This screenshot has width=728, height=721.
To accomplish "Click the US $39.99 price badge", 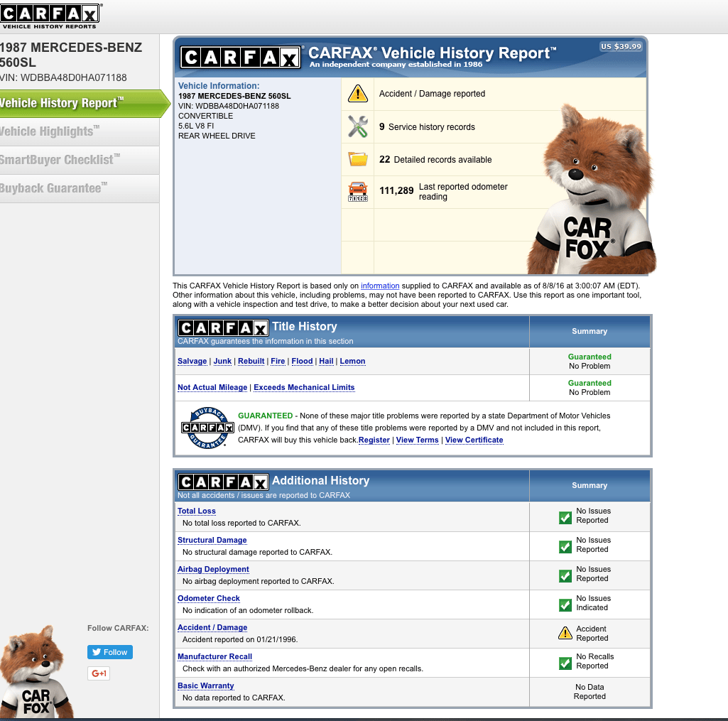I will coord(621,46).
